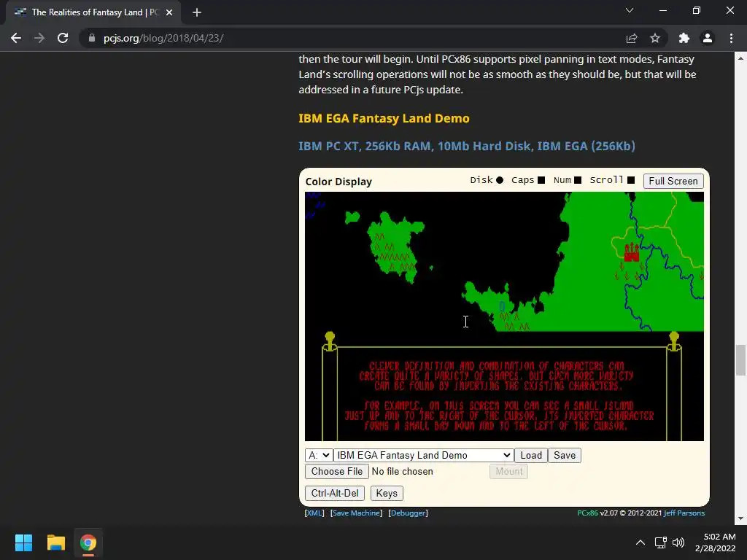Click the Load diskette button
Image resolution: width=747 pixels, height=560 pixels.
tap(531, 455)
